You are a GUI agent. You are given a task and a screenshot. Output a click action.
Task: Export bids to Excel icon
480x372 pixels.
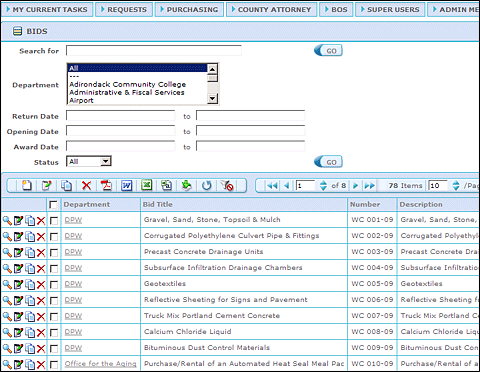click(147, 185)
